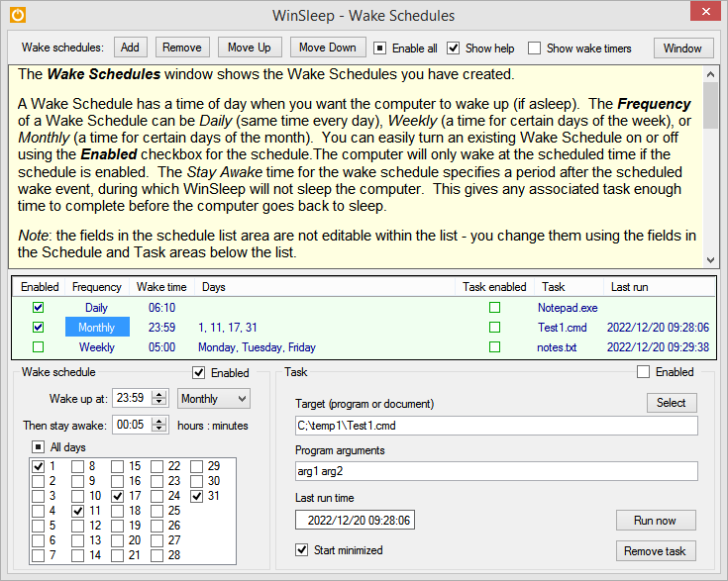The image size is (728, 581).
Task: Click the Last run time field
Action: (355, 520)
